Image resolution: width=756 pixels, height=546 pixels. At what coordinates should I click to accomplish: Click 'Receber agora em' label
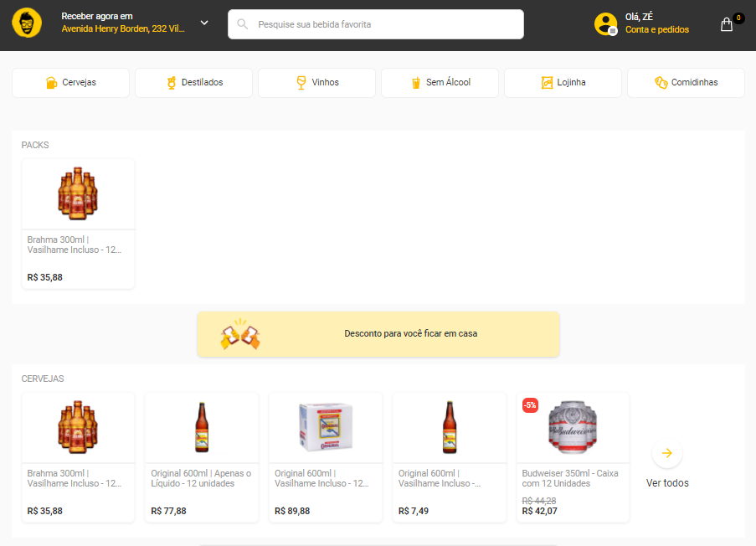(x=97, y=16)
